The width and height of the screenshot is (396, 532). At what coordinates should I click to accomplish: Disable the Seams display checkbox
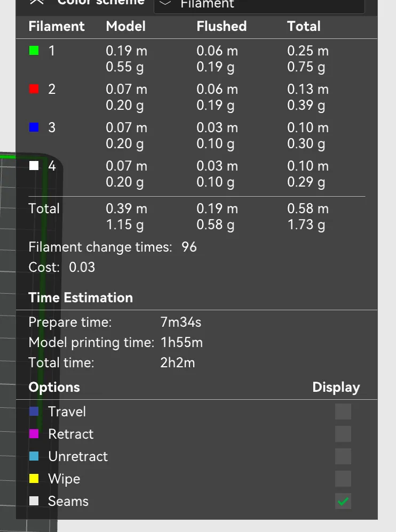(343, 501)
